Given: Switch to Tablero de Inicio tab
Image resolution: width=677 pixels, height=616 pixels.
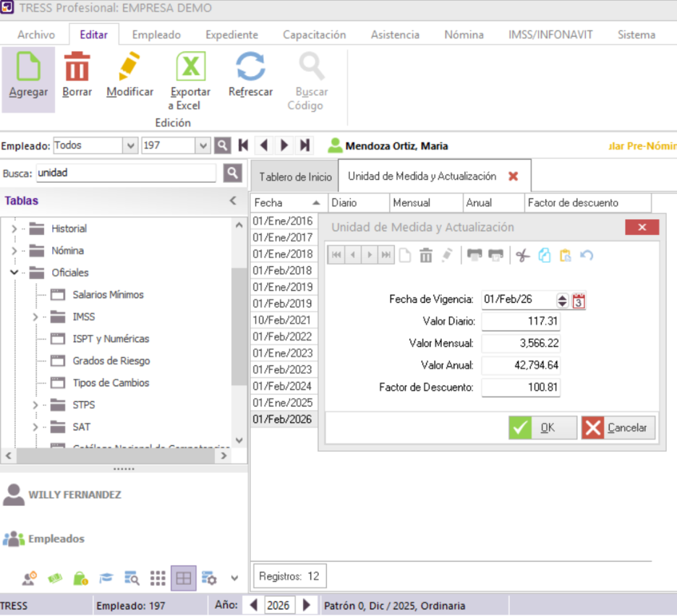Looking at the screenshot, I should pyautogui.click(x=295, y=176).
